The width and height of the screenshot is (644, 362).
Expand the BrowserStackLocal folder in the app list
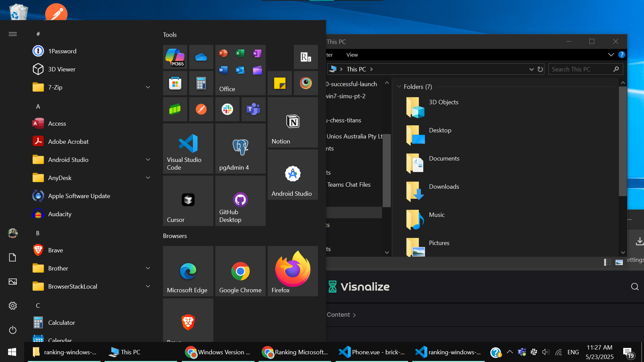click(148, 286)
